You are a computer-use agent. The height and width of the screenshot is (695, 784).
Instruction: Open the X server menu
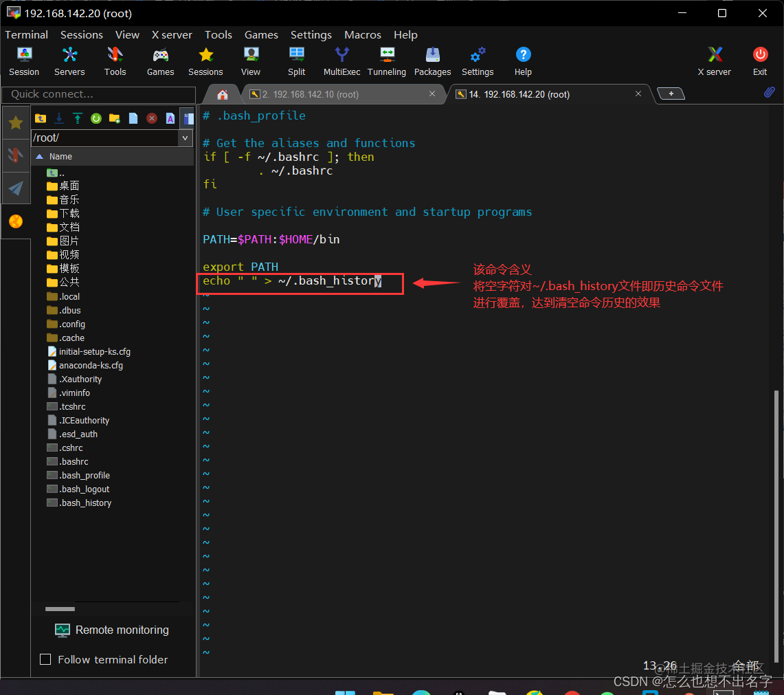pyautogui.click(x=172, y=34)
